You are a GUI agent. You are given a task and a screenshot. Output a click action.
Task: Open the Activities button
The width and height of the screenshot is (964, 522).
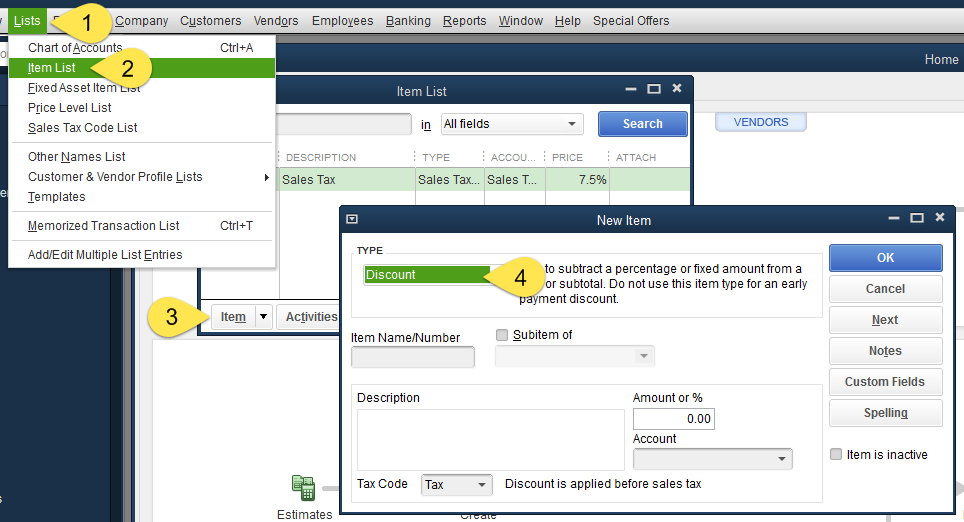pyautogui.click(x=310, y=317)
